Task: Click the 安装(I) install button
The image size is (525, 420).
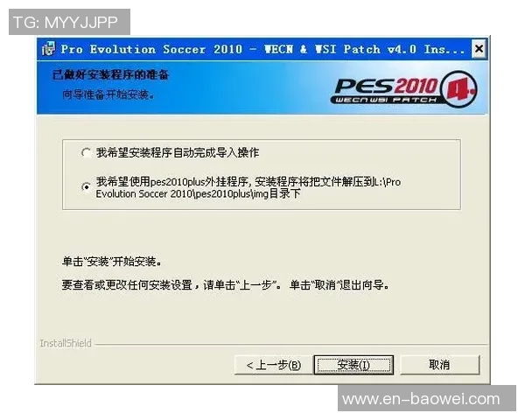Action: pos(353,365)
